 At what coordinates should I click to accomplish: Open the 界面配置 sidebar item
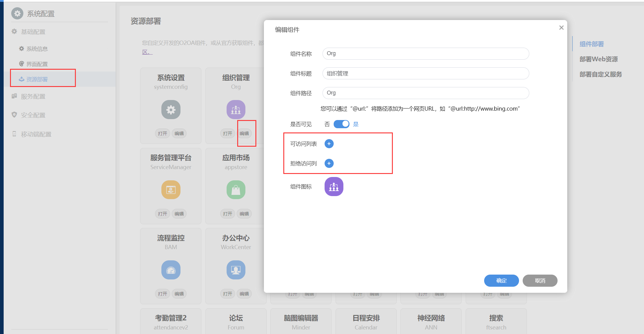(37, 64)
